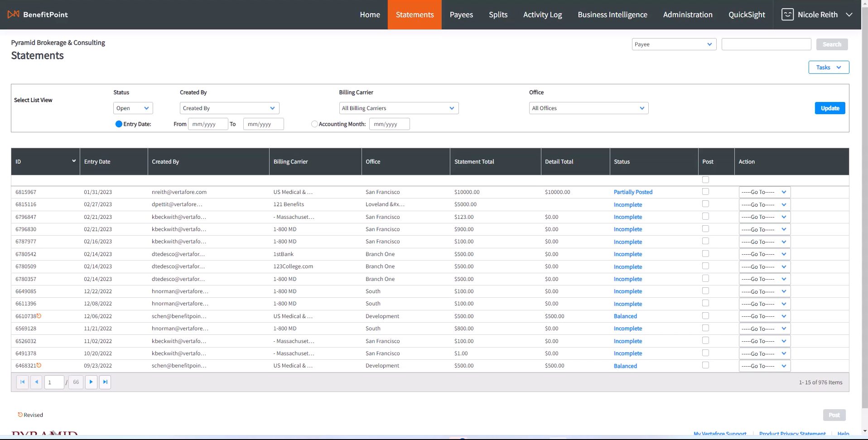Check Post box for statement 6815967
868x440 pixels.
point(705,192)
